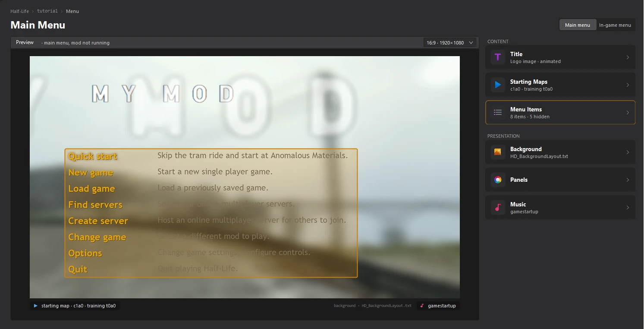The image size is (644, 329).
Task: Go to tutorial in the breadcrumb
Action: 47,11
